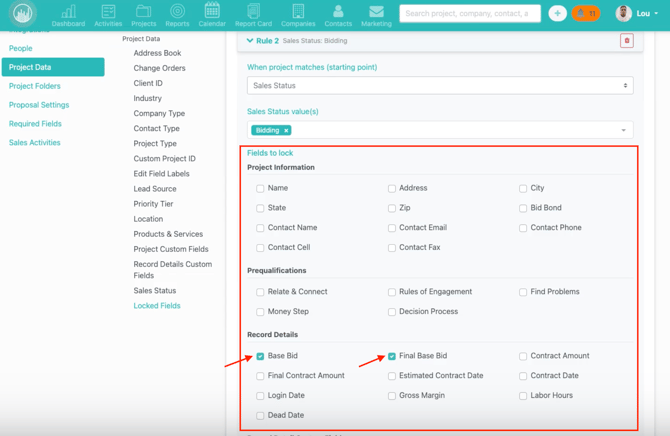Select Sales Activities in left sidebar
Screen dimensions: 670x436
tap(35, 143)
